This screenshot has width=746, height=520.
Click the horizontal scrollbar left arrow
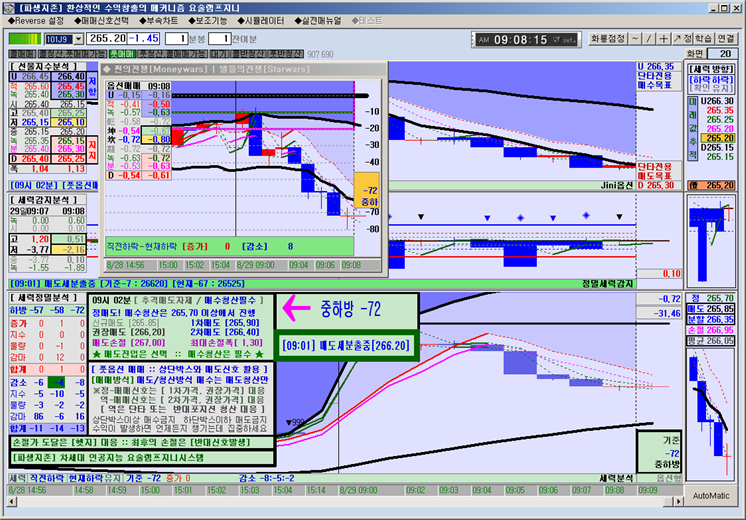(12, 501)
